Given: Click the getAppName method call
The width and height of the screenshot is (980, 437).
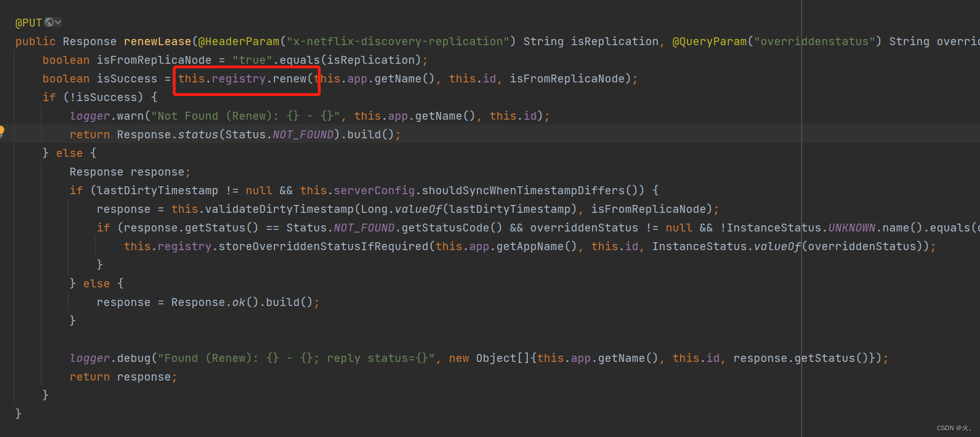Looking at the screenshot, I should [x=530, y=246].
